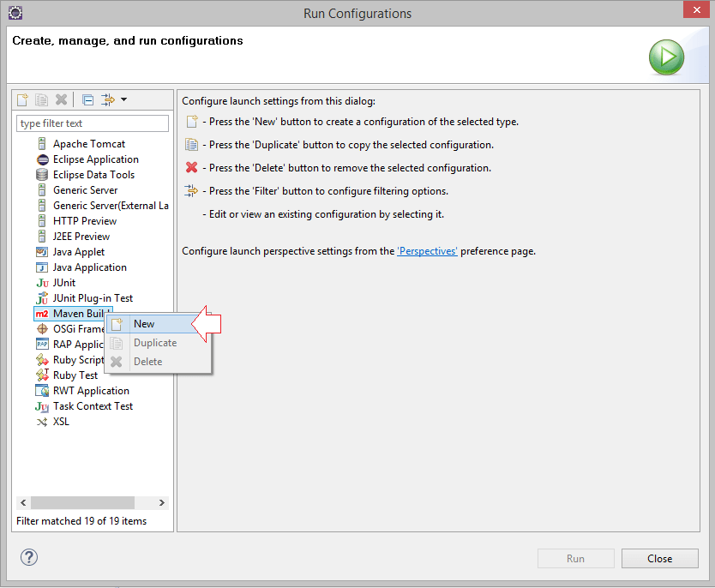Open the Filter launch configurations icon
Image resolution: width=715 pixels, height=588 pixels.
(x=108, y=99)
